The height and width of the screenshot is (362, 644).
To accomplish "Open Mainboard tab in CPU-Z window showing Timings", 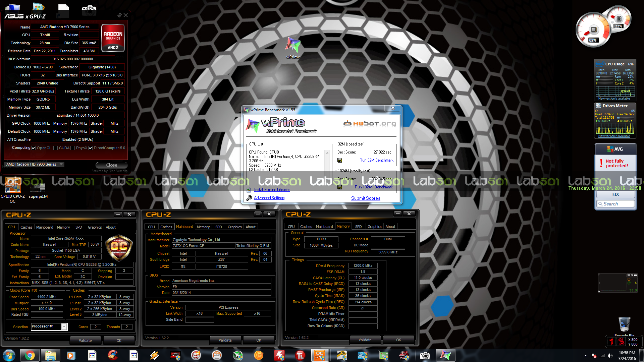I will [x=324, y=227].
